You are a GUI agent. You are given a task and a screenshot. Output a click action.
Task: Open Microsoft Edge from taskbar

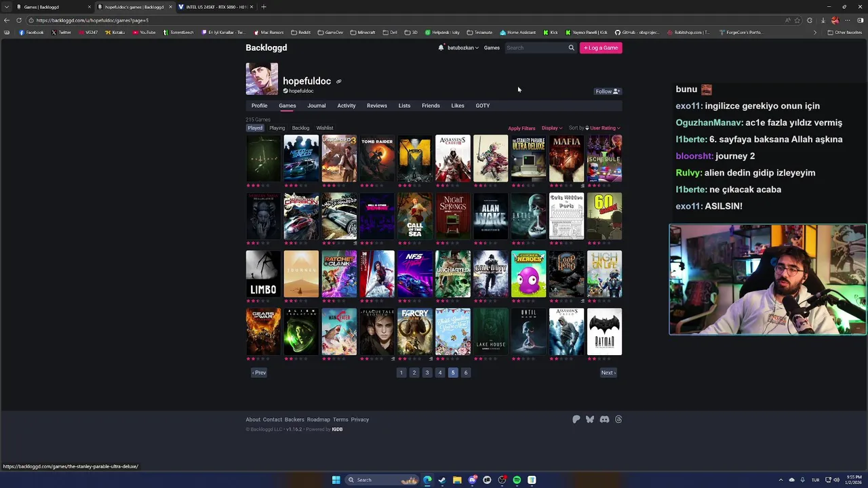pyautogui.click(x=427, y=480)
